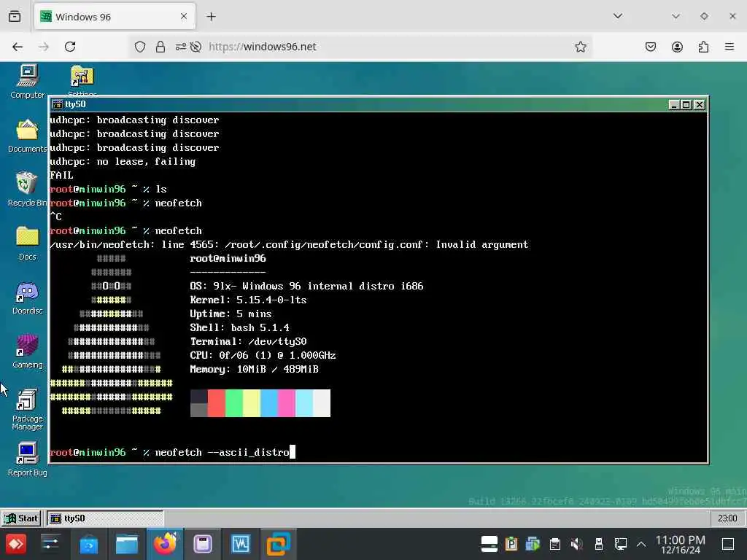Open Firefox account menu
The height and width of the screenshot is (560, 747).
[x=677, y=47]
